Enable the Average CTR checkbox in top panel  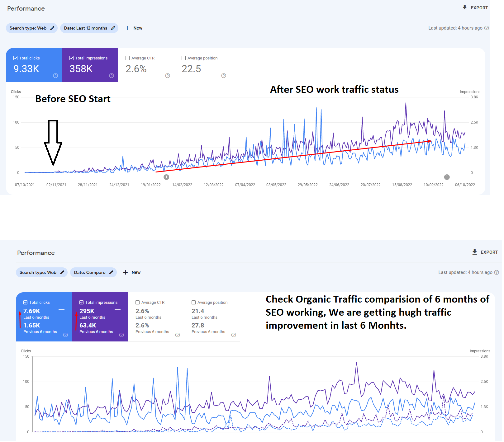[127, 58]
